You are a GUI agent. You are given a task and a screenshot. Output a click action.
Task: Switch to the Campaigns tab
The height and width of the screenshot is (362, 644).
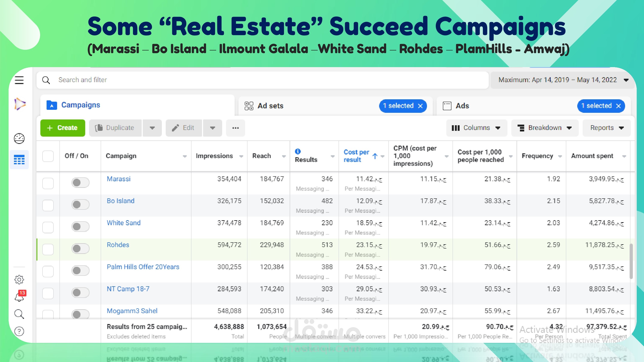pos(138,105)
